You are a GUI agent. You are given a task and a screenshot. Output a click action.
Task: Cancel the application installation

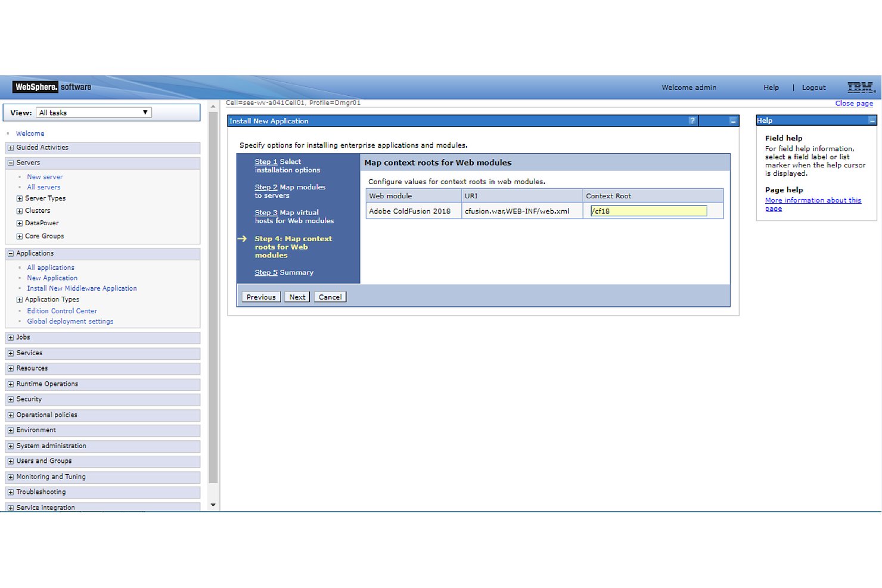(330, 297)
